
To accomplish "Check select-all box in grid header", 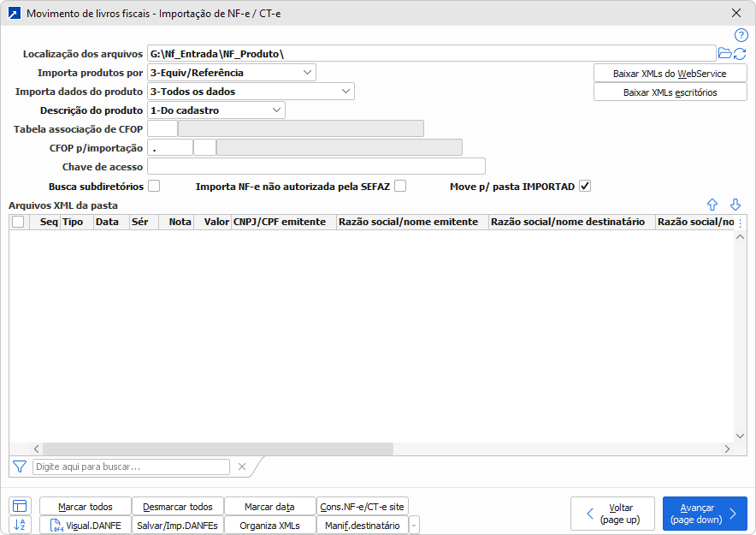I will [x=18, y=222].
